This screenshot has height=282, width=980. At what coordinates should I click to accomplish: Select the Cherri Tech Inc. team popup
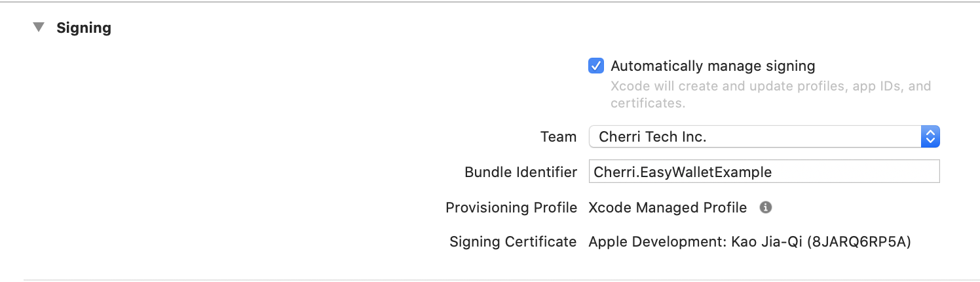click(764, 136)
